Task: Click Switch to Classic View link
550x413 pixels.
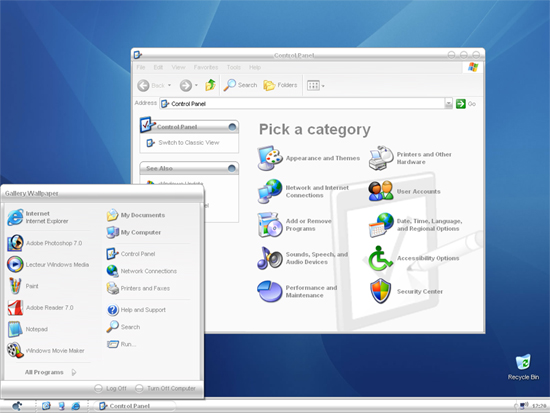Action: tap(189, 143)
